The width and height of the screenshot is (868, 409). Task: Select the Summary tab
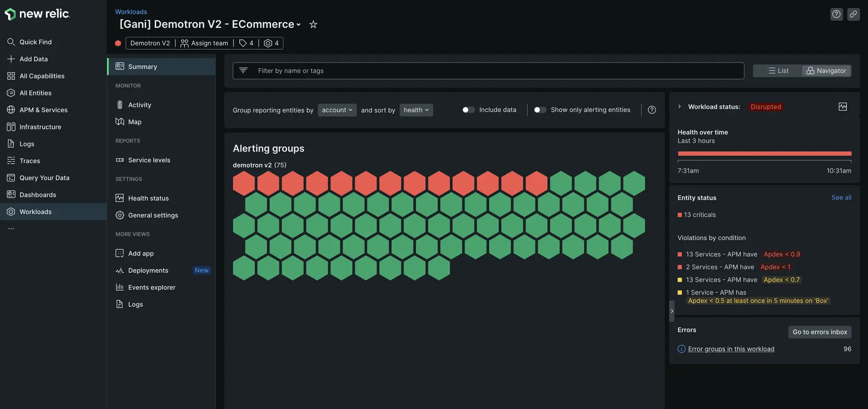click(x=161, y=67)
